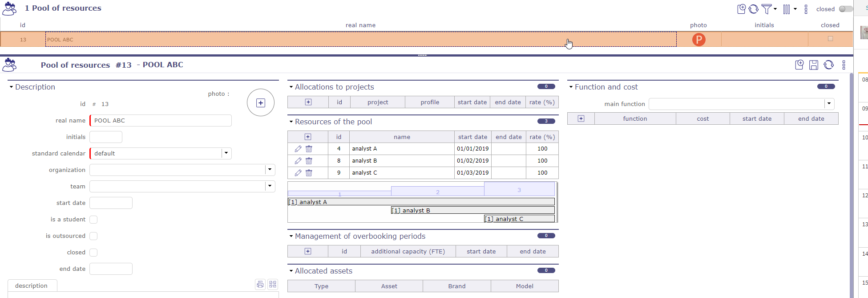Add new allocation to projects
The height and width of the screenshot is (298, 868).
coord(308,102)
